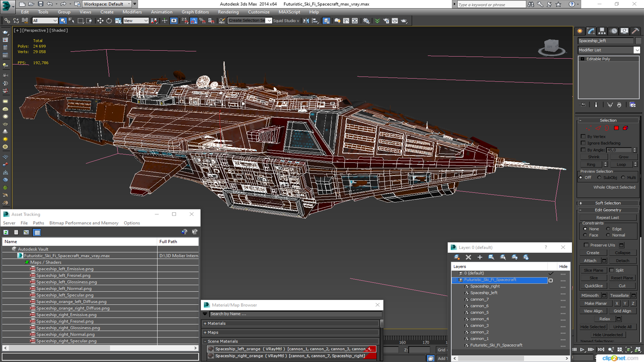Screen dimensions: 644x362
Task: Open the Motion command panel tab
Action: pyautogui.click(x=614, y=31)
